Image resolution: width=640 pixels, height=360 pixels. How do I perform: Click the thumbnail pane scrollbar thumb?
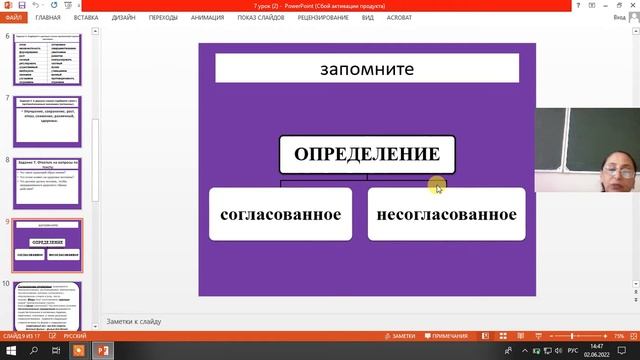[x=95, y=160]
